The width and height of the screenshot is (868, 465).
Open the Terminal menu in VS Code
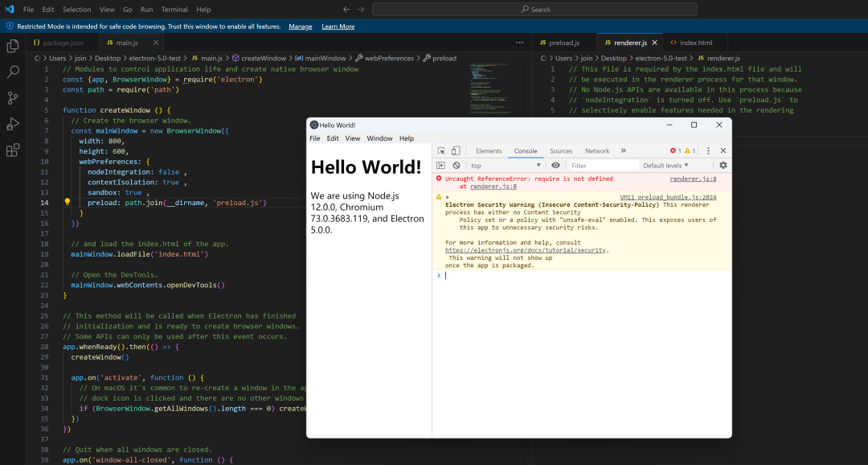174,10
